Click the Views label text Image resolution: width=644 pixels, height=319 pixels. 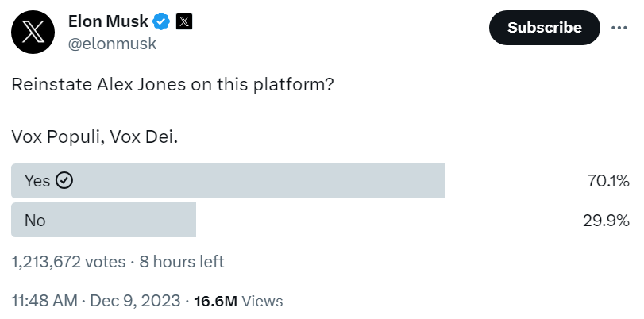coord(262,301)
